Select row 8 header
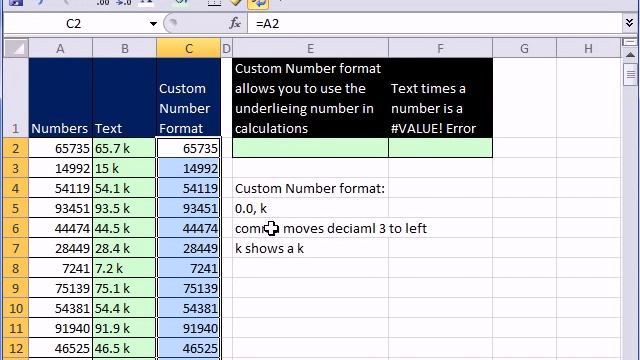Screen dimensions: 640x360 pos(16,268)
